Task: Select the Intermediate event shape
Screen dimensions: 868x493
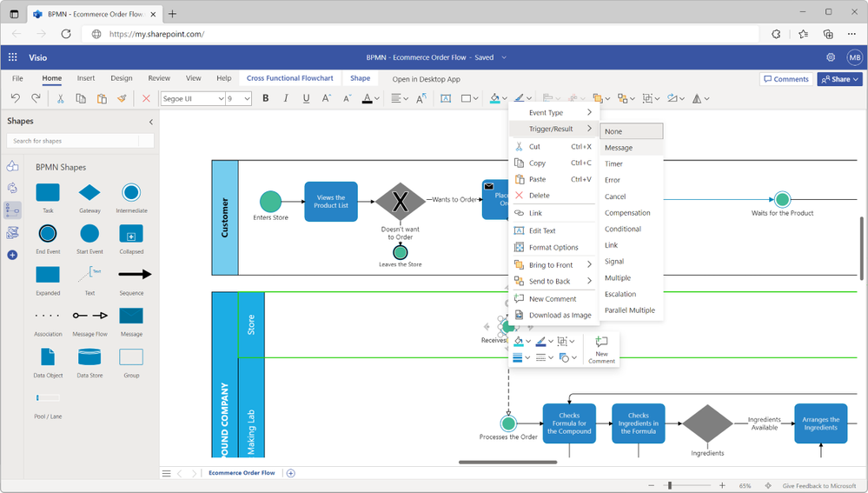Action: tap(131, 192)
